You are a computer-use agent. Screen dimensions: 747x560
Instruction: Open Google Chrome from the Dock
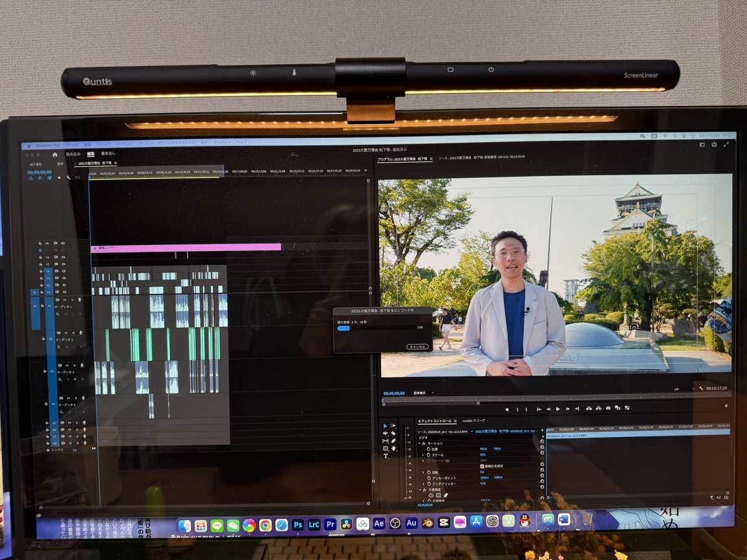tap(266, 525)
